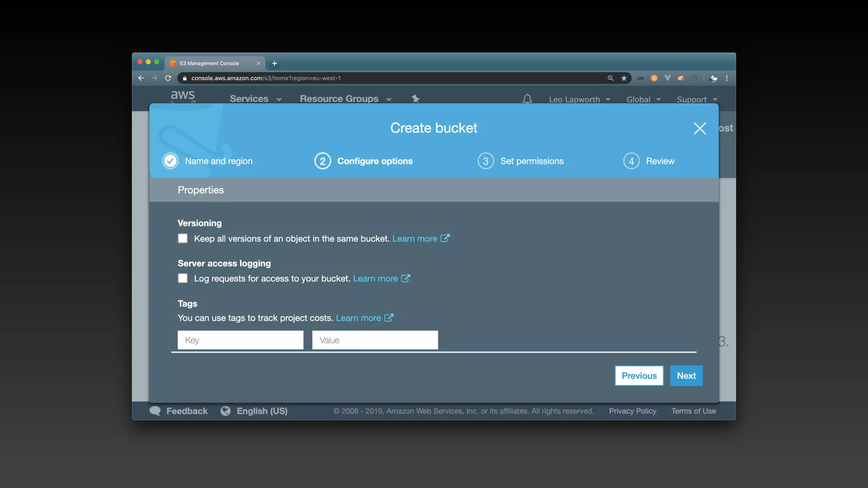Viewport: 868px width, 488px height.
Task: Reload the page with refresh icon
Action: click(x=168, y=78)
